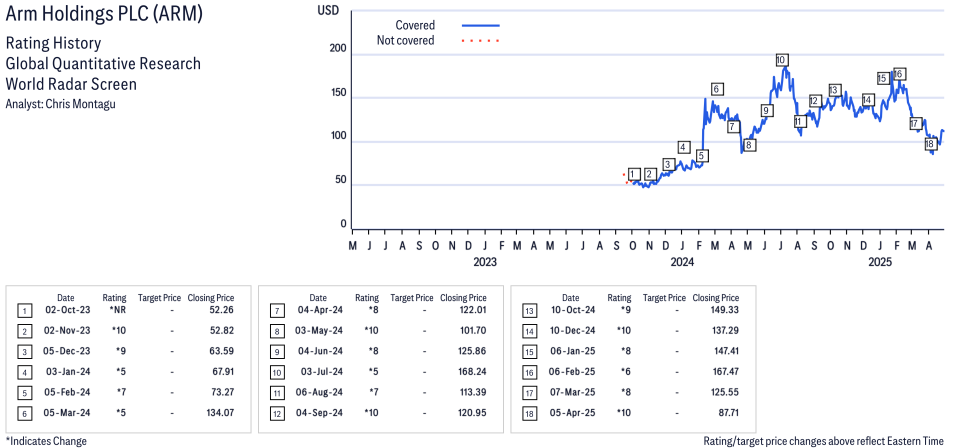Click closing price 87.71

pyautogui.click(x=728, y=413)
